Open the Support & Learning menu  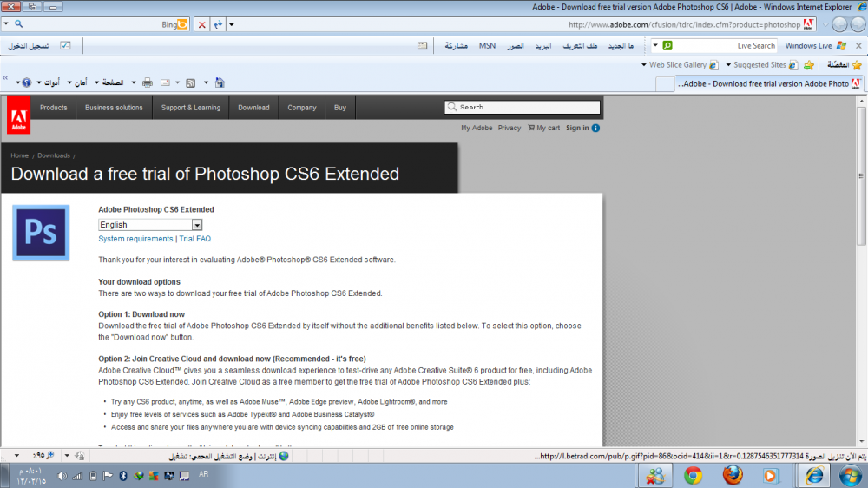pyautogui.click(x=191, y=108)
